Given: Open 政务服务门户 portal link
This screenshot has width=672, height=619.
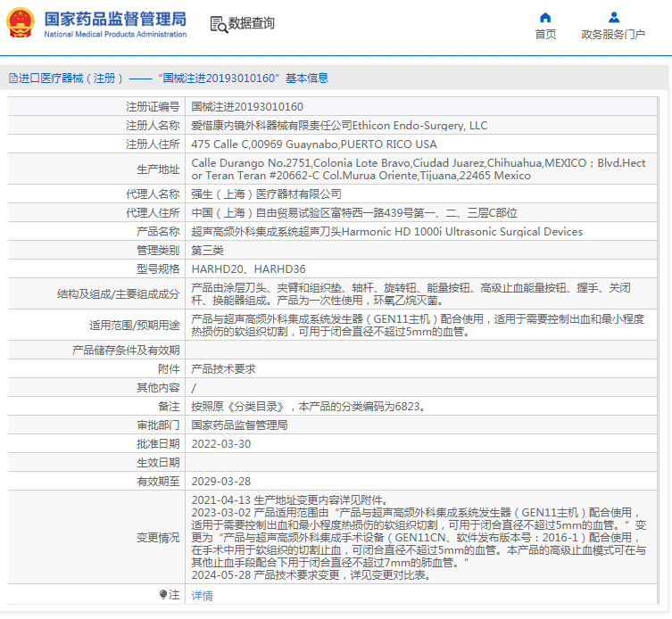Looking at the screenshot, I should 613,34.
